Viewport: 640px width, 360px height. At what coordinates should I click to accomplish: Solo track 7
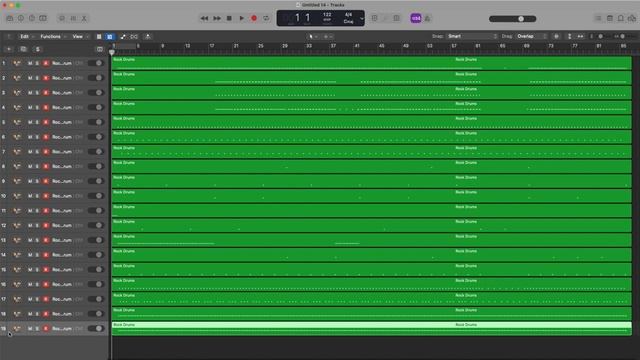click(37, 152)
